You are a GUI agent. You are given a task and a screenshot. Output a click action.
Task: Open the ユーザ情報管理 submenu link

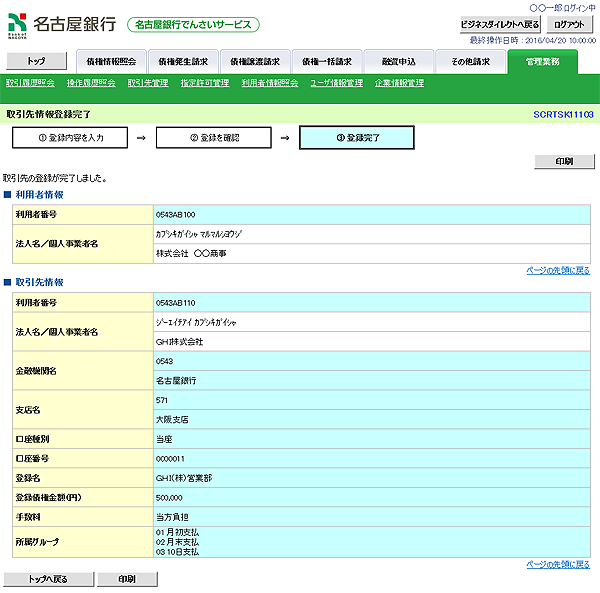pos(337,83)
